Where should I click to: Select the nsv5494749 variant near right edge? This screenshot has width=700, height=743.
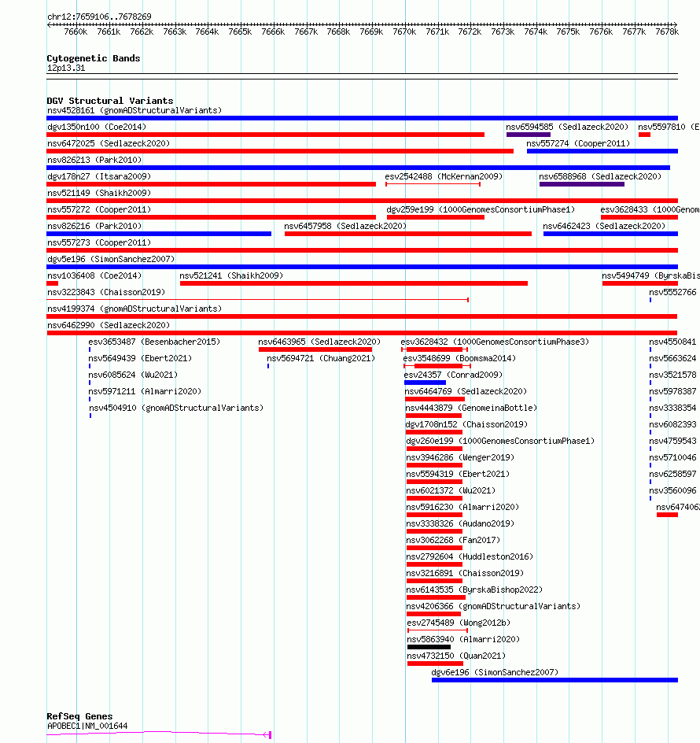point(640,284)
